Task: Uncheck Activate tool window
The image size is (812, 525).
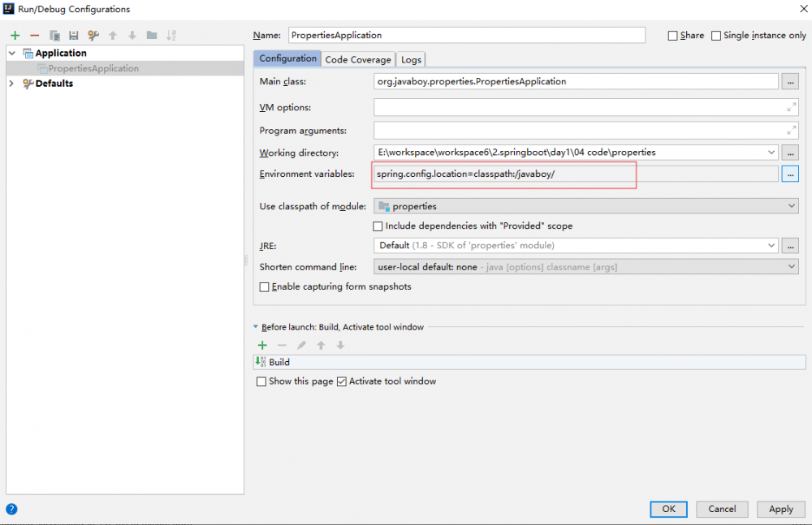Action: point(342,381)
